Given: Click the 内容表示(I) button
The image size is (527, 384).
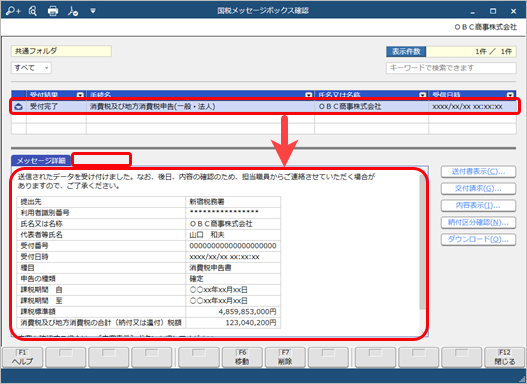Looking at the screenshot, I should [x=478, y=205].
